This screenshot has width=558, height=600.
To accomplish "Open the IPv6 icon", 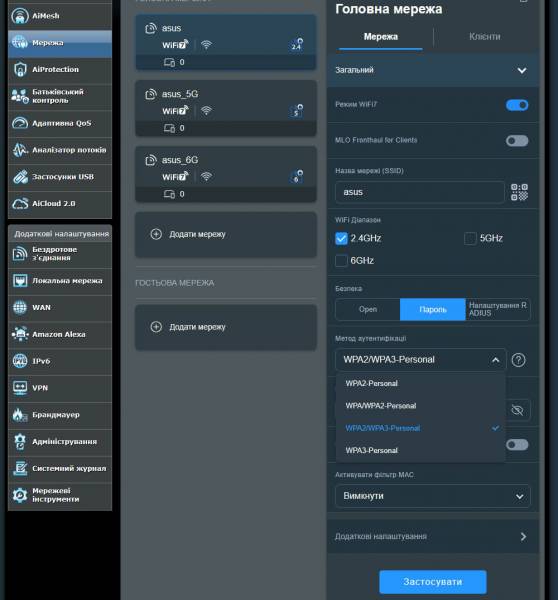I will click(20, 361).
